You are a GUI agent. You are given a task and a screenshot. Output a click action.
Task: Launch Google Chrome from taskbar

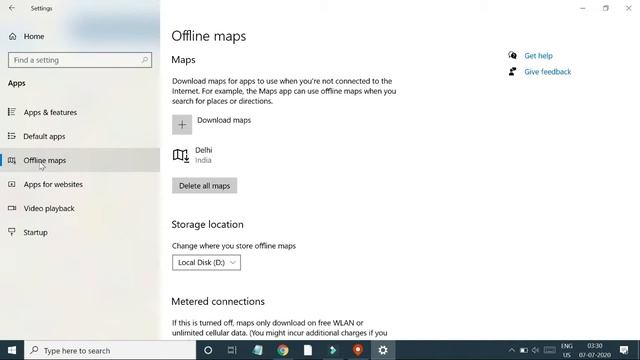point(283,350)
